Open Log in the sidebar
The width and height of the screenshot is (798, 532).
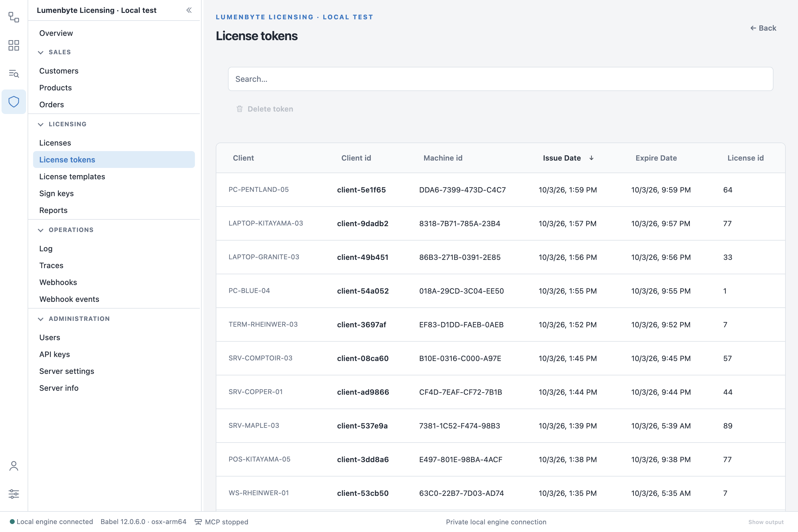click(114, 249)
